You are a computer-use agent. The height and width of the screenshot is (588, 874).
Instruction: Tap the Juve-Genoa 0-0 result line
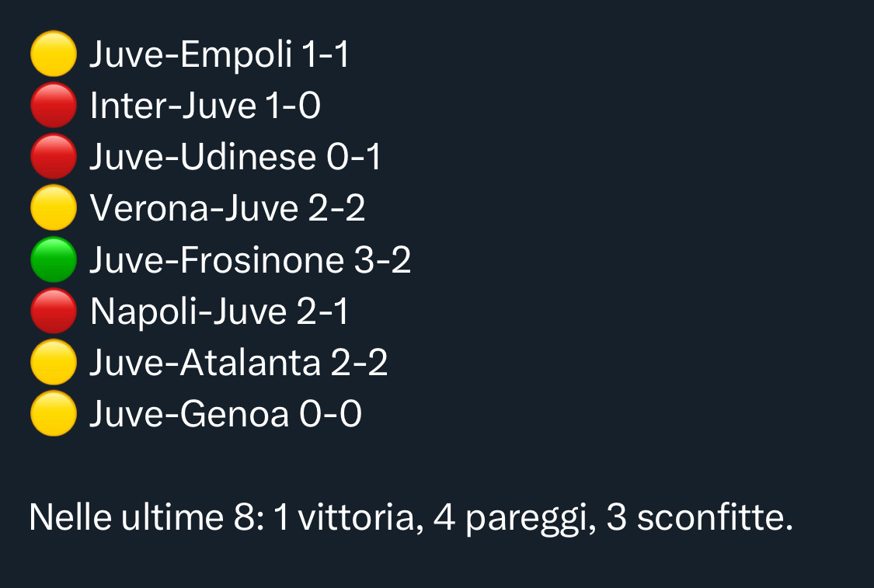pyautogui.click(x=225, y=414)
